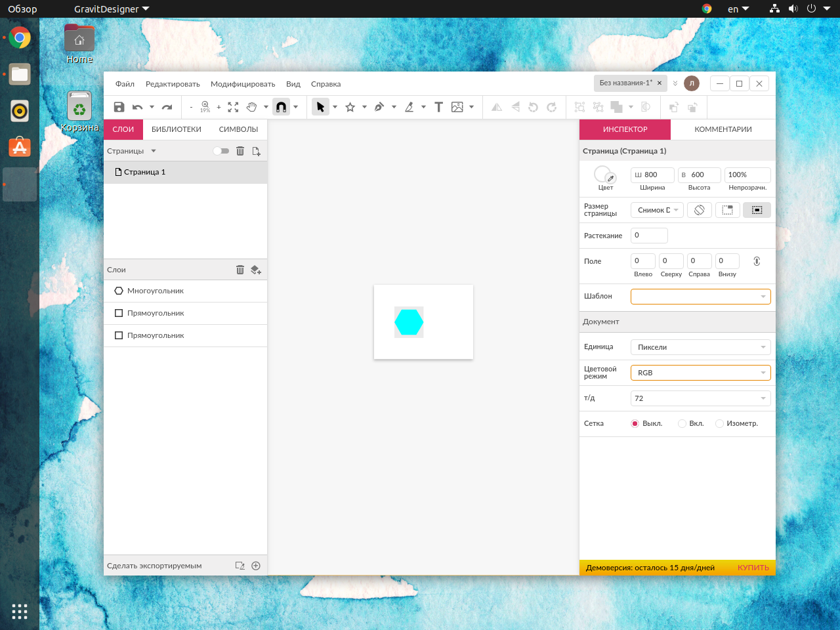Zoom out with the minus button
This screenshot has width=840, height=630.
[x=191, y=107]
